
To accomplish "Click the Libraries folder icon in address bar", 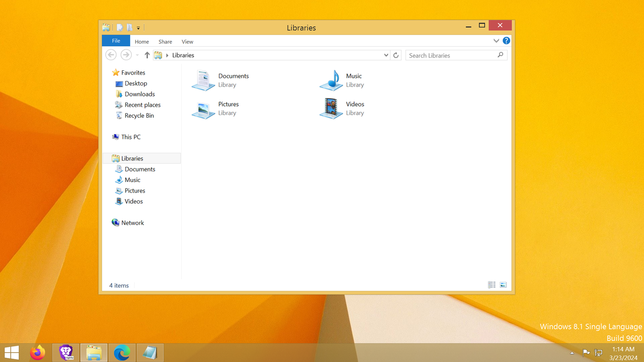I will (x=158, y=55).
